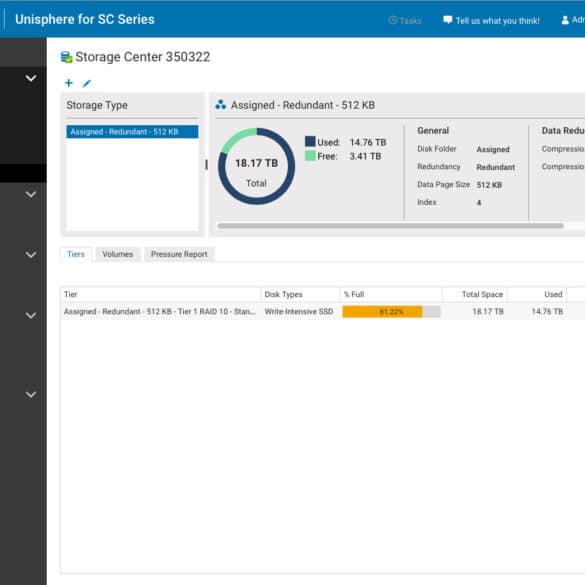Click the Disk Folder value Assigned
This screenshot has height=585, width=585.
493,149
